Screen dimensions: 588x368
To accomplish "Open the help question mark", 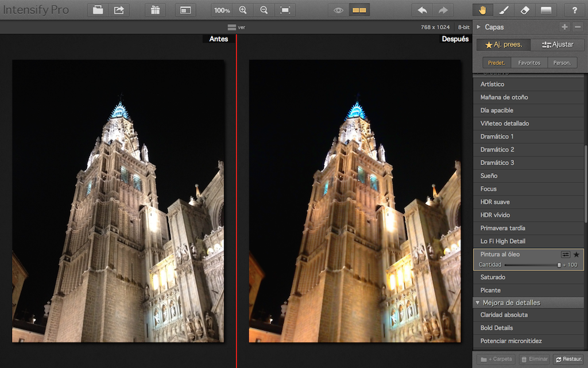I will pyautogui.click(x=574, y=10).
